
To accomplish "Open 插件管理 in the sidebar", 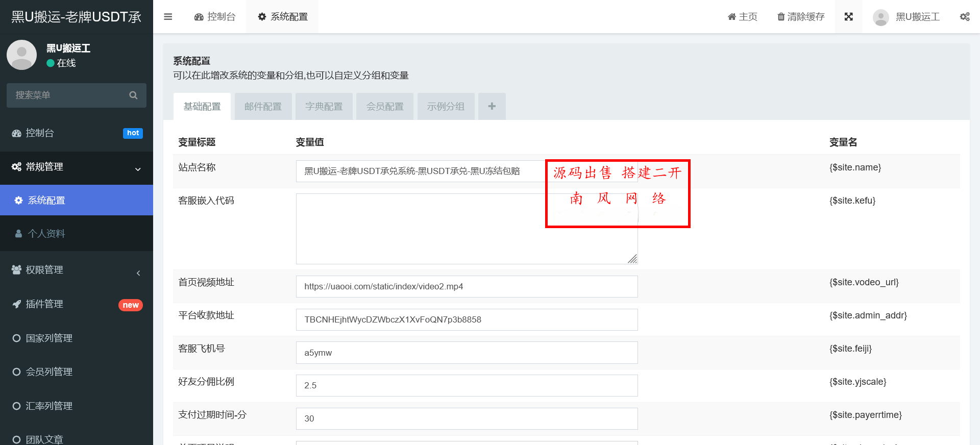I will [77, 304].
